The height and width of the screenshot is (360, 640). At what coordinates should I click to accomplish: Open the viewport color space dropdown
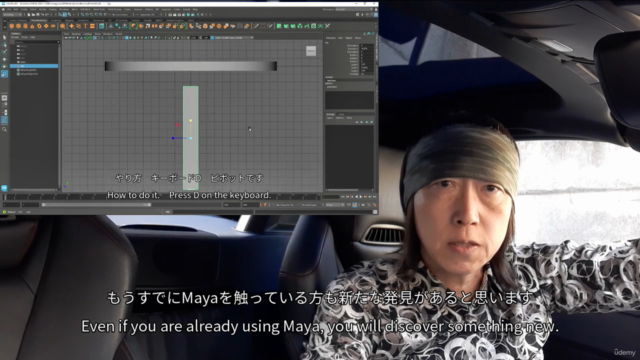(x=234, y=38)
